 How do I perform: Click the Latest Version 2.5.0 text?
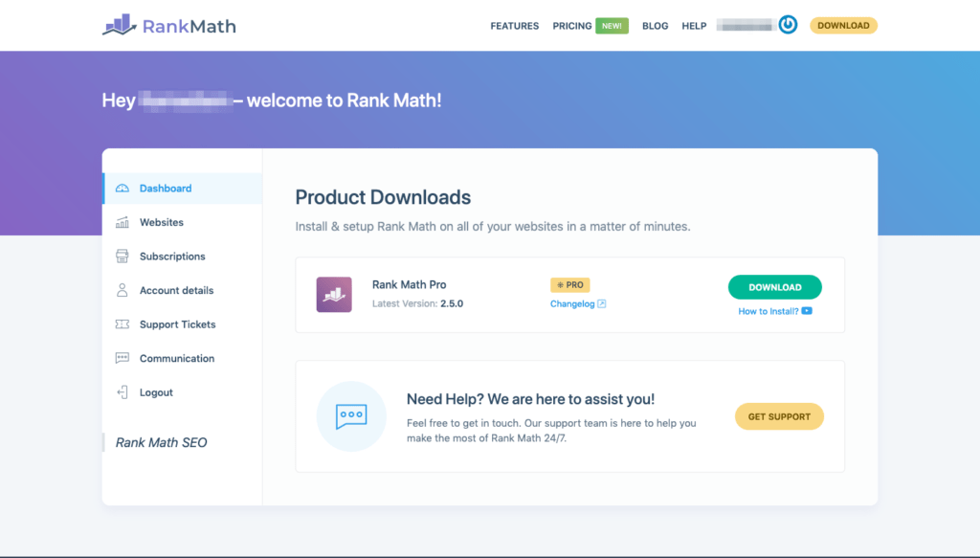[x=417, y=303]
